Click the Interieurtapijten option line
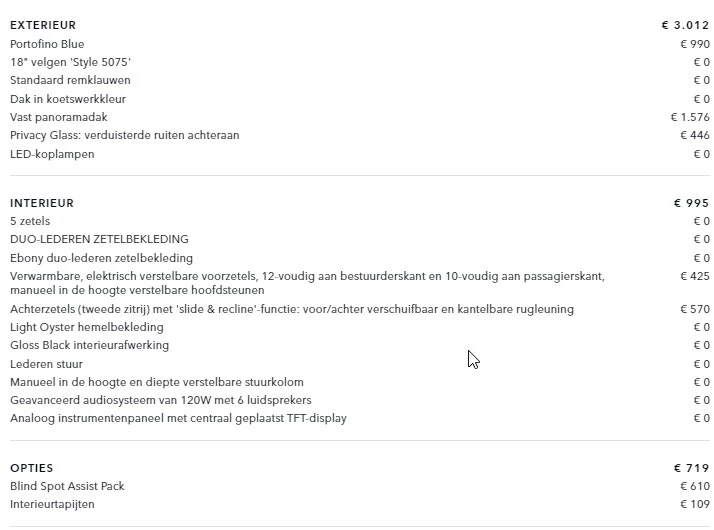Screen dimensions: 714x530 click(x=52, y=504)
